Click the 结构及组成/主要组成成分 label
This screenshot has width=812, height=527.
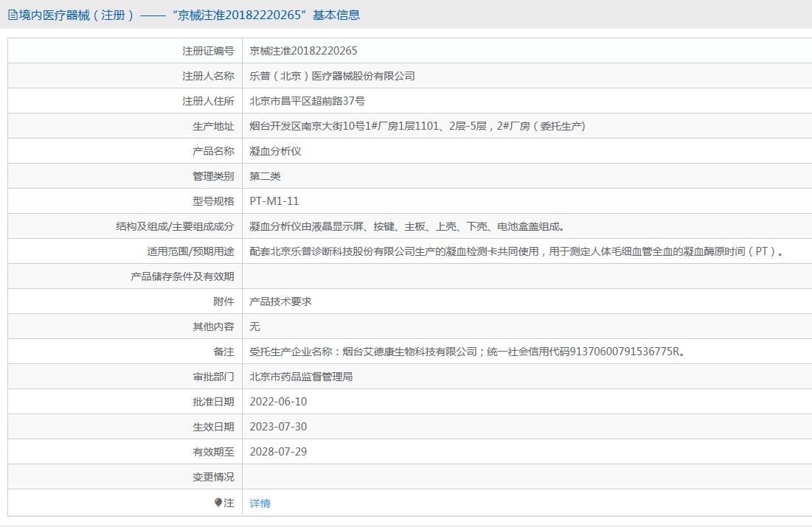click(x=175, y=226)
